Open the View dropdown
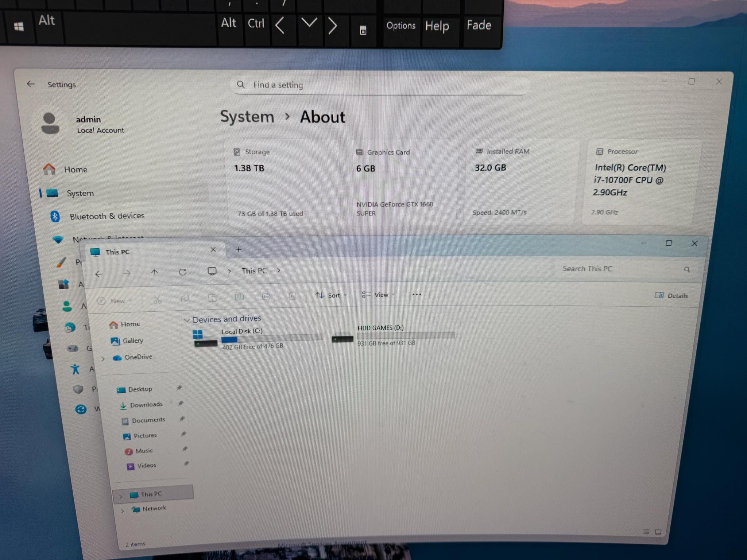Image resolution: width=747 pixels, height=560 pixels. tap(378, 295)
